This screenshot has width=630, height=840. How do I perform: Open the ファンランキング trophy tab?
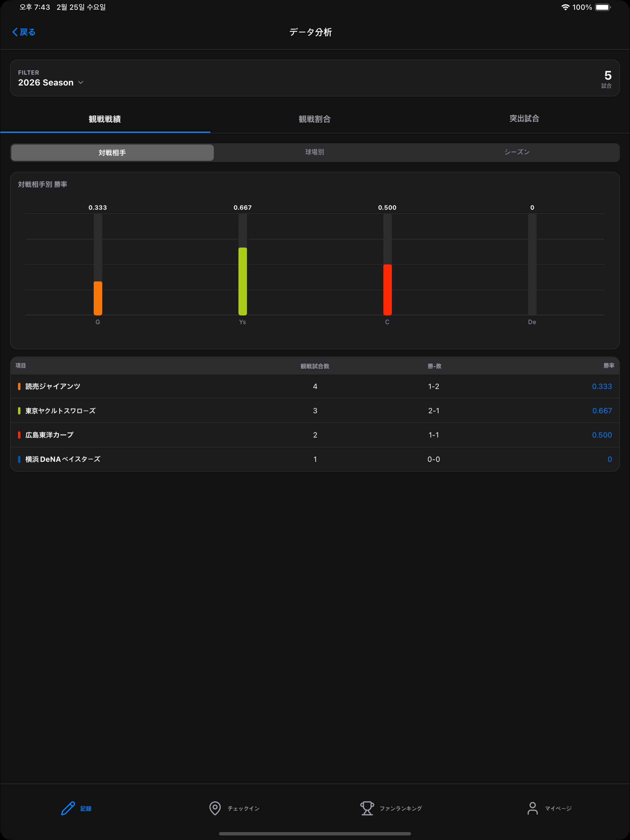click(x=391, y=808)
